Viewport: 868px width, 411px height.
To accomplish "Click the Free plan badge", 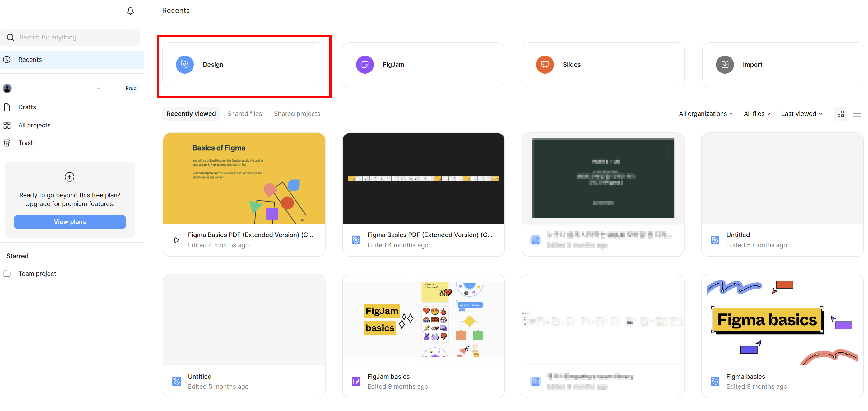I will click(131, 88).
